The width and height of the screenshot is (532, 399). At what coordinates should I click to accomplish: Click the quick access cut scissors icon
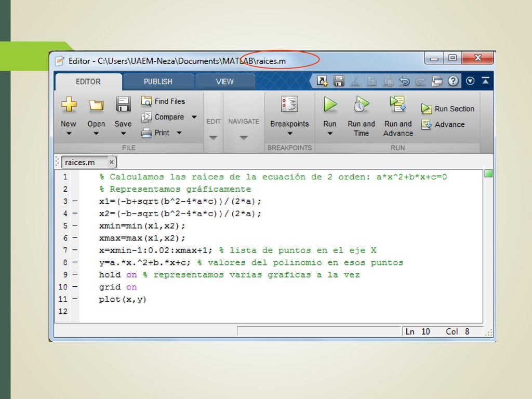pos(355,82)
